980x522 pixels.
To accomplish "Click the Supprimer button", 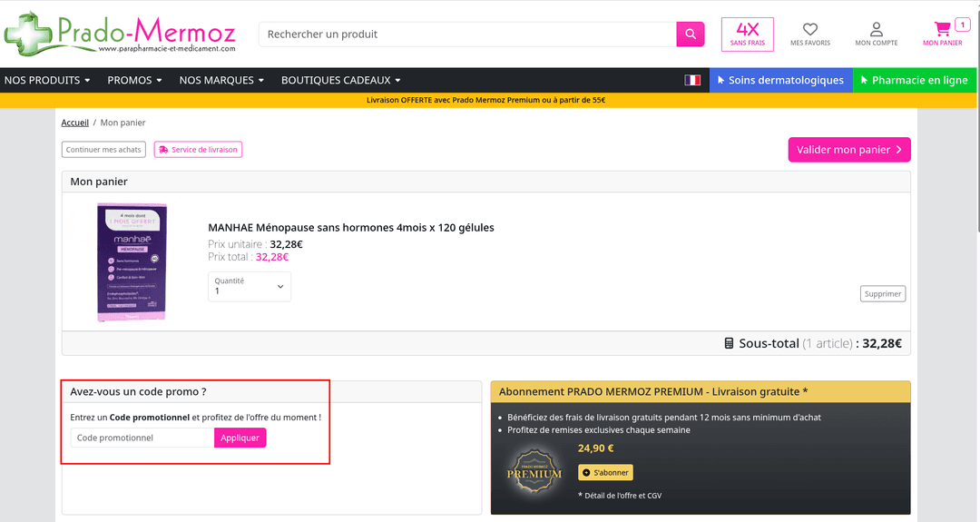I will tap(883, 294).
